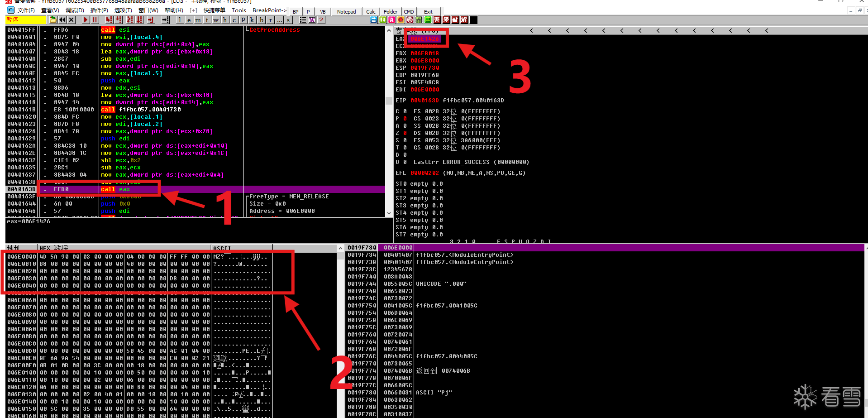Screen dimensions: 868x418
Task: Click disassembly pane scrollbar down arrow
Action: click(x=389, y=213)
